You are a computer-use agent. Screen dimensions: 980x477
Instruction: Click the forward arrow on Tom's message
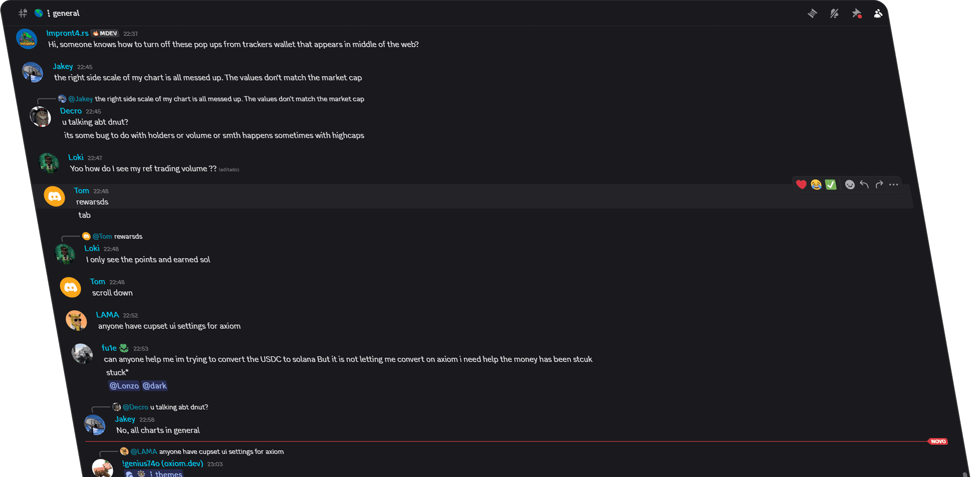click(879, 185)
